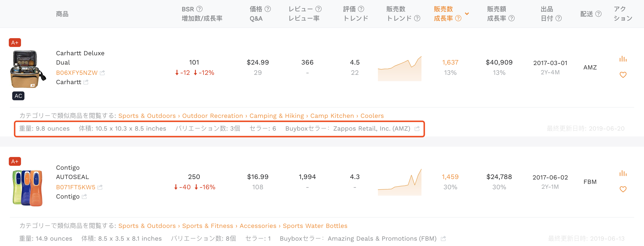Screen dimensions: 644x246
Task: Click the BSR column header
Action: [x=202, y=14]
